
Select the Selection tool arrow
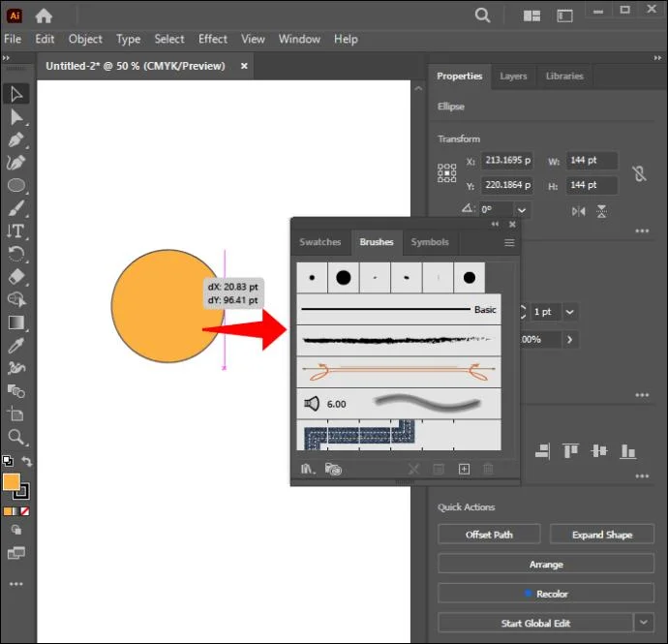tap(16, 94)
